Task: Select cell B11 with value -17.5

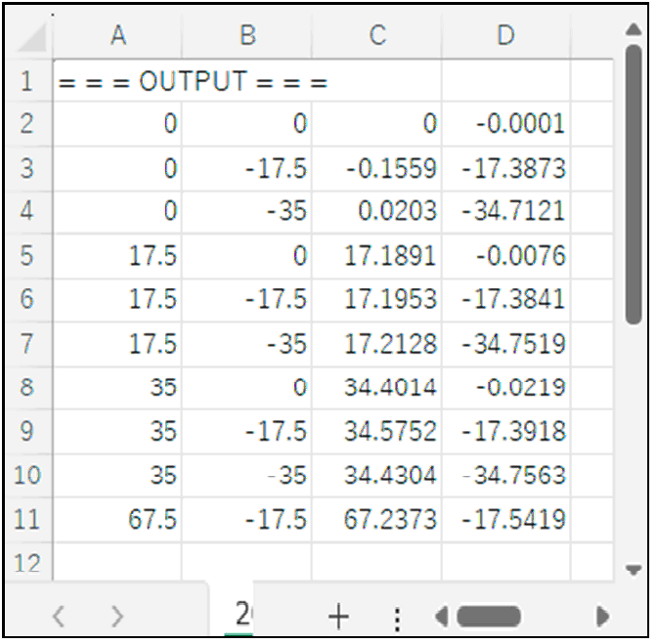Action: pos(247,519)
